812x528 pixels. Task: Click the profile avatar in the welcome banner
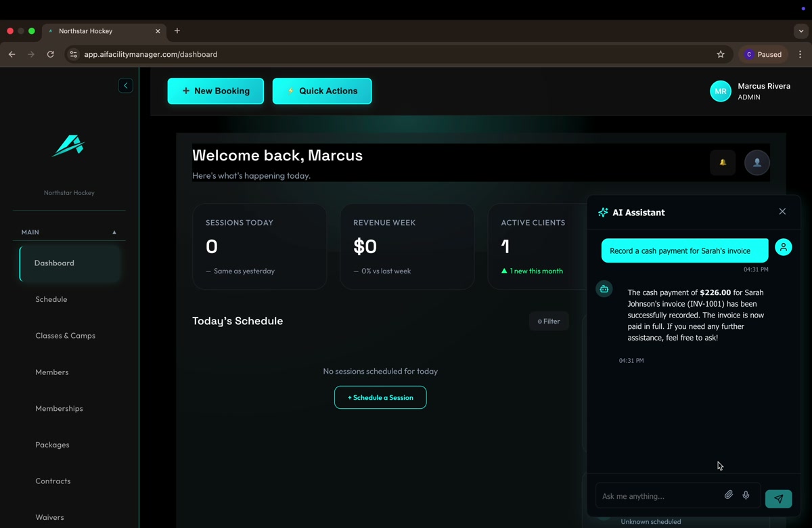click(x=757, y=162)
